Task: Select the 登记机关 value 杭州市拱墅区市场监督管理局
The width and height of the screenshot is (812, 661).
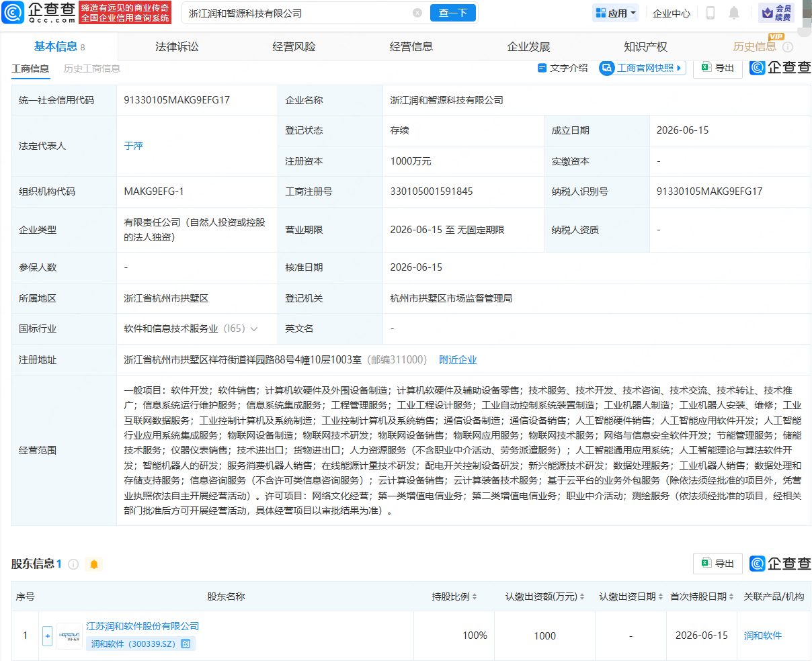Action: pyautogui.click(x=451, y=298)
